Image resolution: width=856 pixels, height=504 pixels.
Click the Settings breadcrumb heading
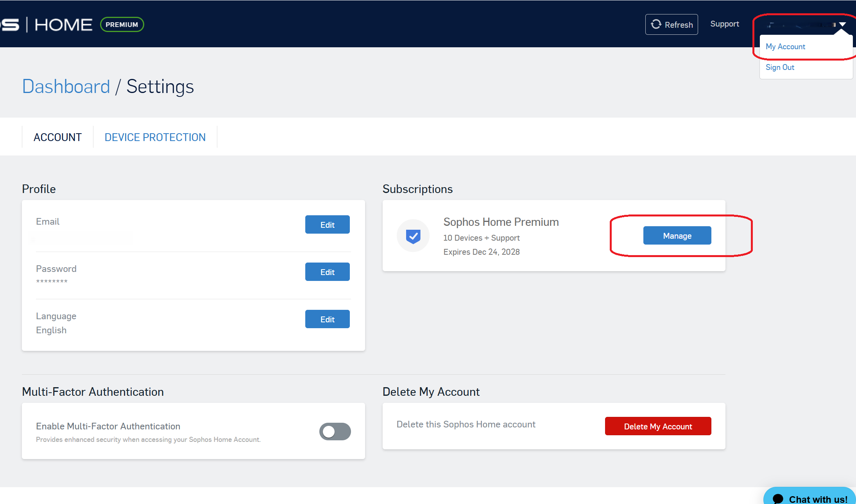click(160, 86)
